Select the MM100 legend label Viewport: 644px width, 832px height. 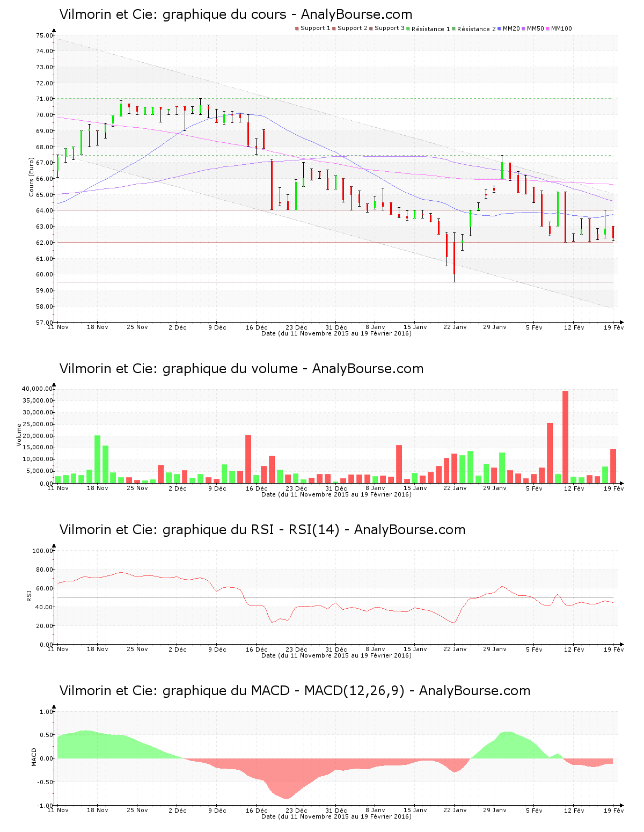[x=561, y=28]
